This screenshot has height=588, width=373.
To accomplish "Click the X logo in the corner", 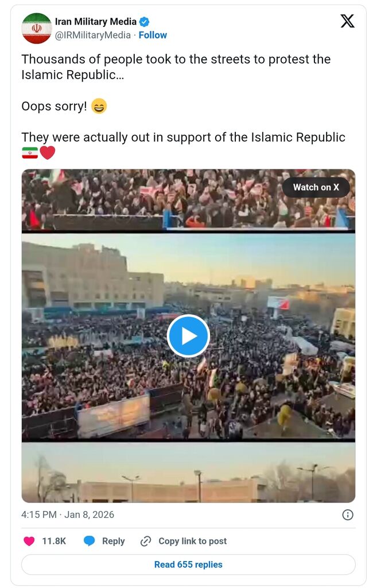I will tap(347, 21).
